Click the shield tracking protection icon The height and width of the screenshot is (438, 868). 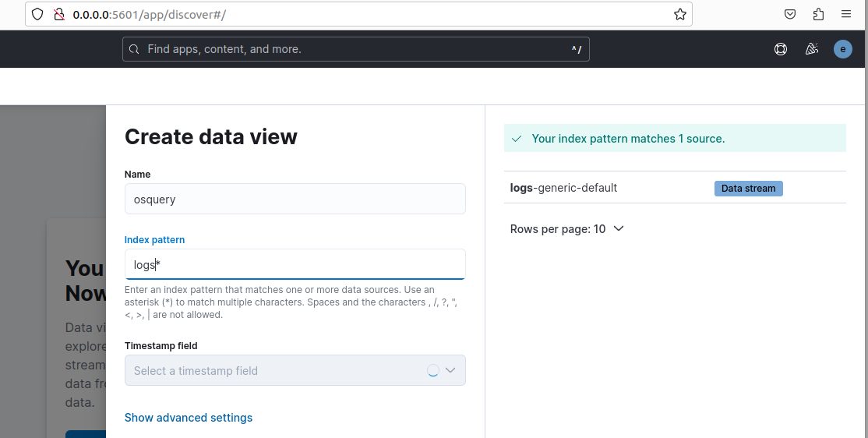point(37,14)
